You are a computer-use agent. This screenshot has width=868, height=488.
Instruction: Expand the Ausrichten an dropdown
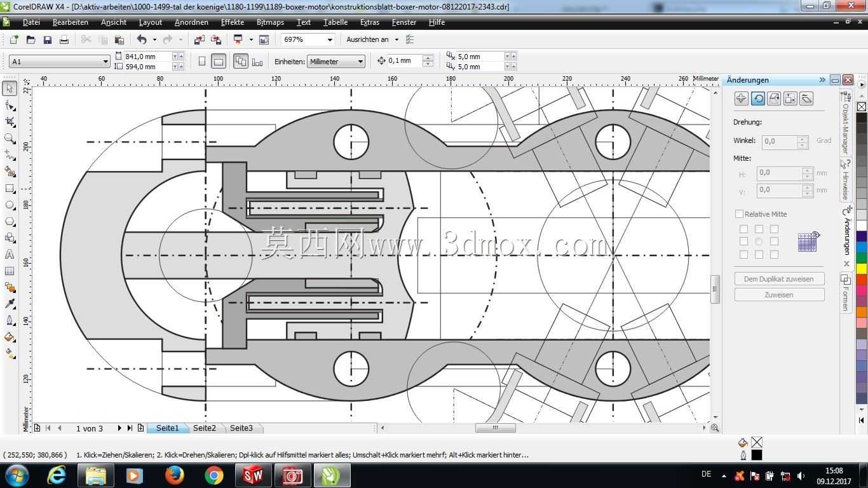[397, 39]
